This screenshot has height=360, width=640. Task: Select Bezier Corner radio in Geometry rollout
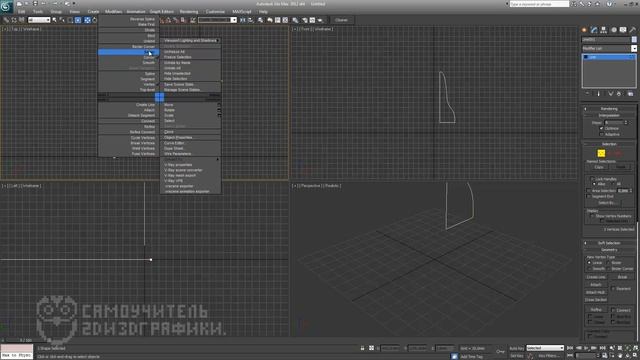[x=609, y=269]
